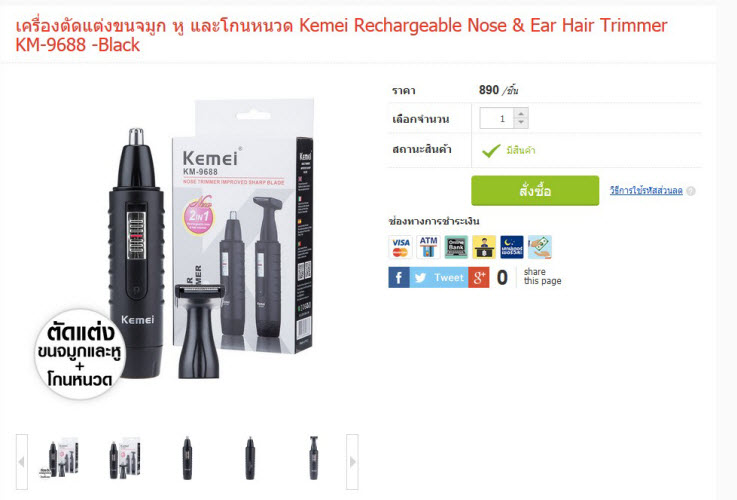Show previous thumbnails with left arrow
Image resolution: width=737 pixels, height=500 pixels.
point(22,462)
